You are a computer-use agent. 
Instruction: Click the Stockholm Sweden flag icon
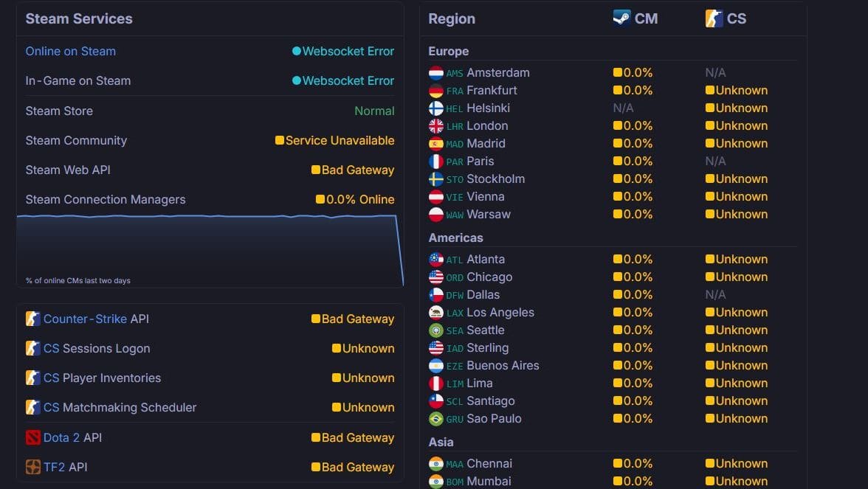pos(436,179)
